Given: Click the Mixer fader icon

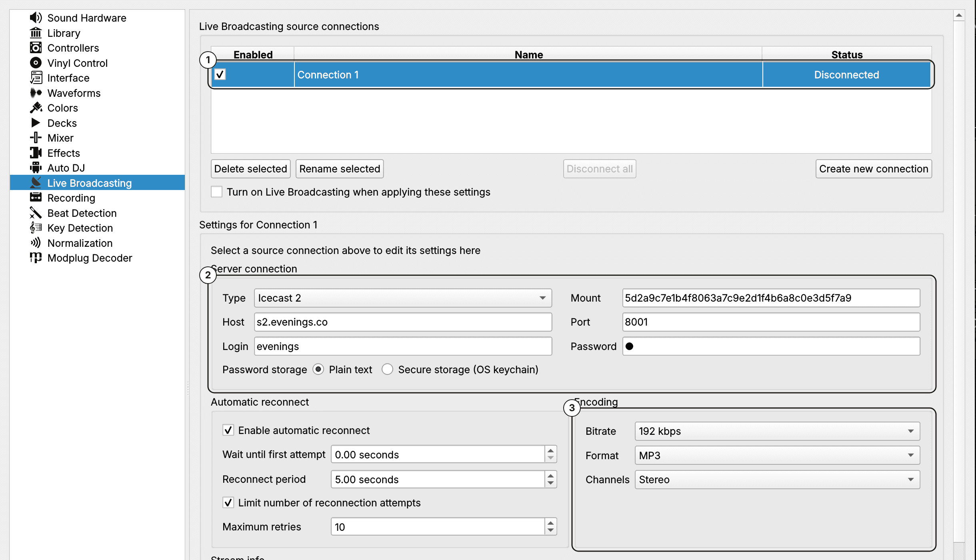Looking at the screenshot, I should point(36,138).
